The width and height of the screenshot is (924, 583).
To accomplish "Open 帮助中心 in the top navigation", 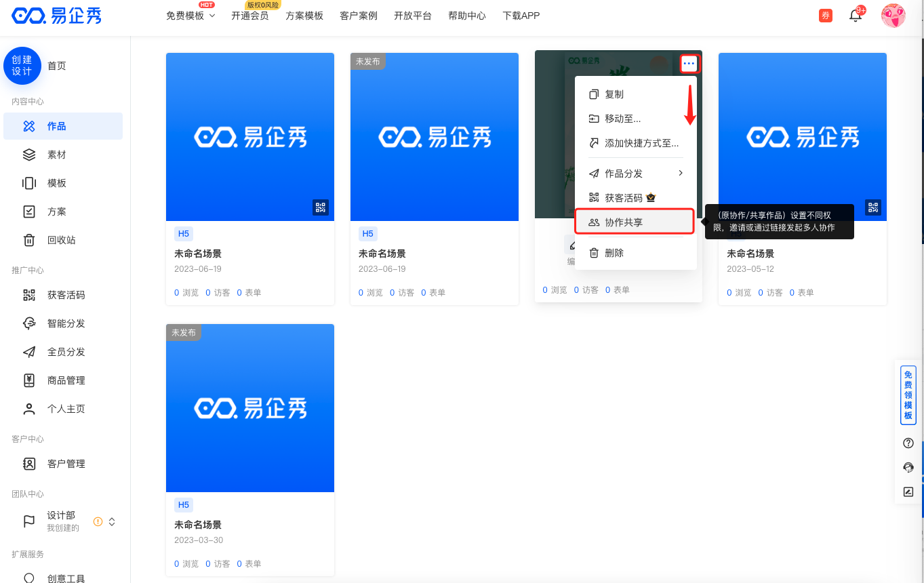I will click(x=467, y=16).
